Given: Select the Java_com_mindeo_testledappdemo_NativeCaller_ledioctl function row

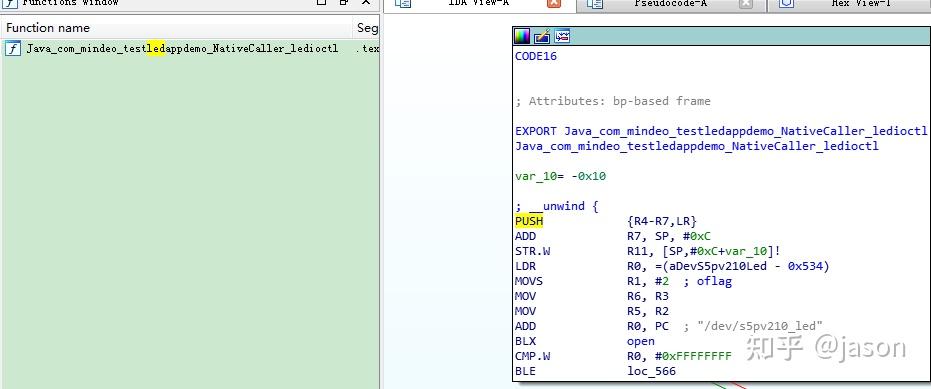Looking at the screenshot, I should click(190, 49).
